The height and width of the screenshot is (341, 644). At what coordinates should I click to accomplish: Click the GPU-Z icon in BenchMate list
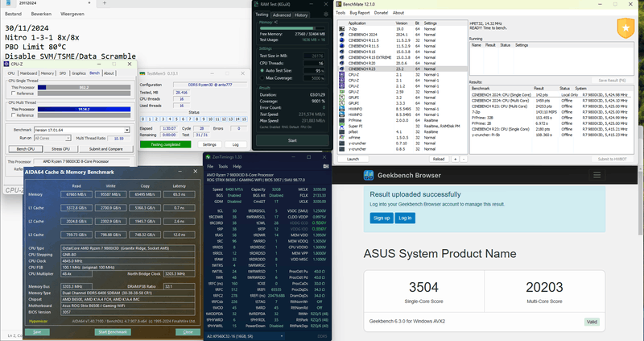[341, 92]
